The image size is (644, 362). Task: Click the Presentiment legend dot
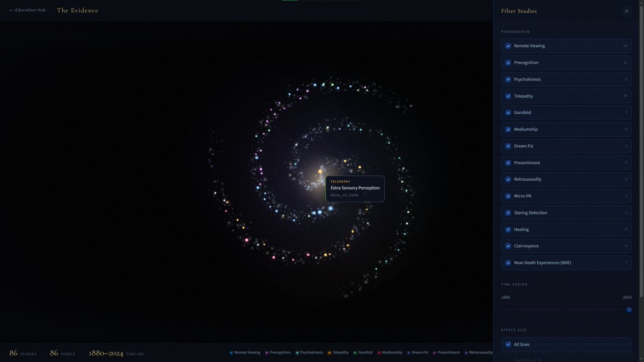(435, 353)
